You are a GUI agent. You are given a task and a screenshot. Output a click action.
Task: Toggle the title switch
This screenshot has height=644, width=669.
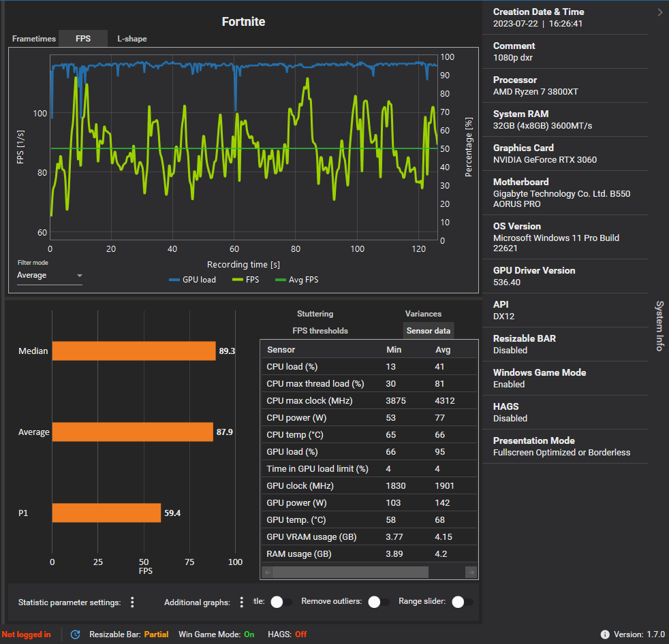[281, 602]
